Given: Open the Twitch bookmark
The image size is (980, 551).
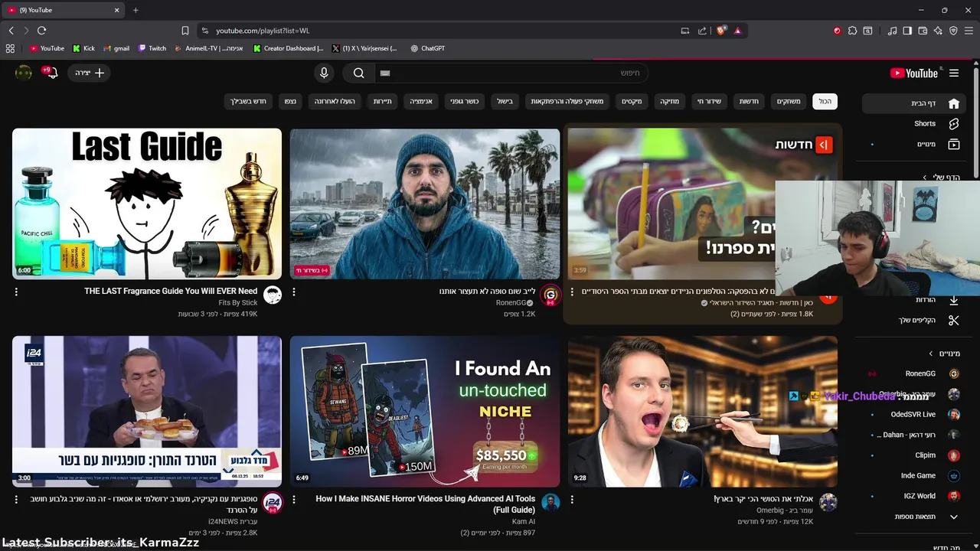Looking at the screenshot, I should [152, 48].
